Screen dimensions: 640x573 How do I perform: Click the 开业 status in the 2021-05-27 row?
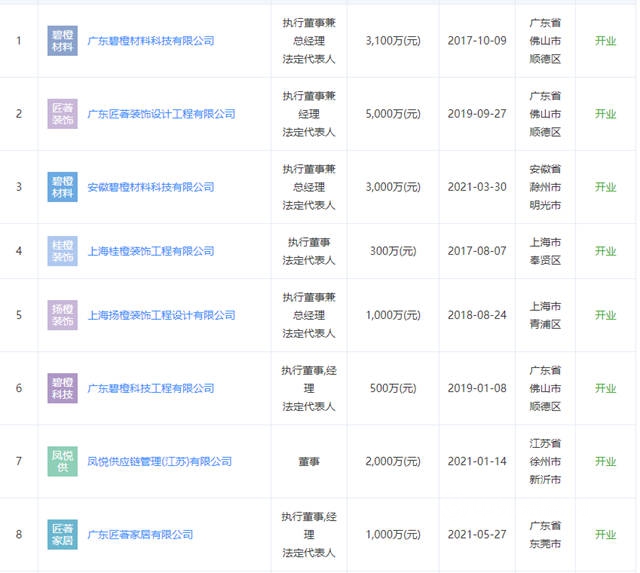tap(605, 534)
